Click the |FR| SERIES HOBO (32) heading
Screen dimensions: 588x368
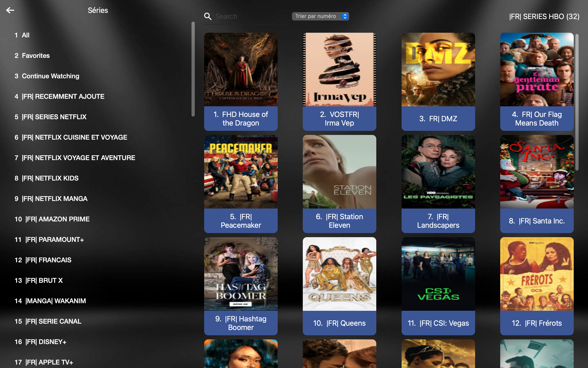[544, 16]
